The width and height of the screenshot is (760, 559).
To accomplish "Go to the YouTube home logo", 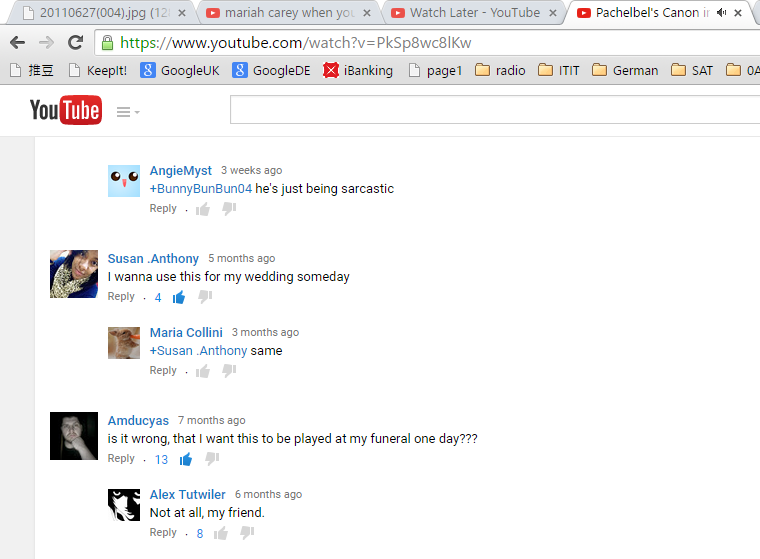I will click(66, 110).
